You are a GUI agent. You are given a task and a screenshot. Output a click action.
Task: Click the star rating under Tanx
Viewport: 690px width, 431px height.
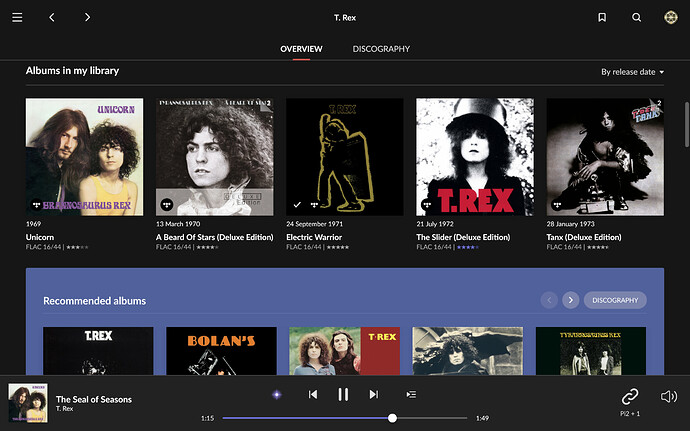tap(598, 247)
